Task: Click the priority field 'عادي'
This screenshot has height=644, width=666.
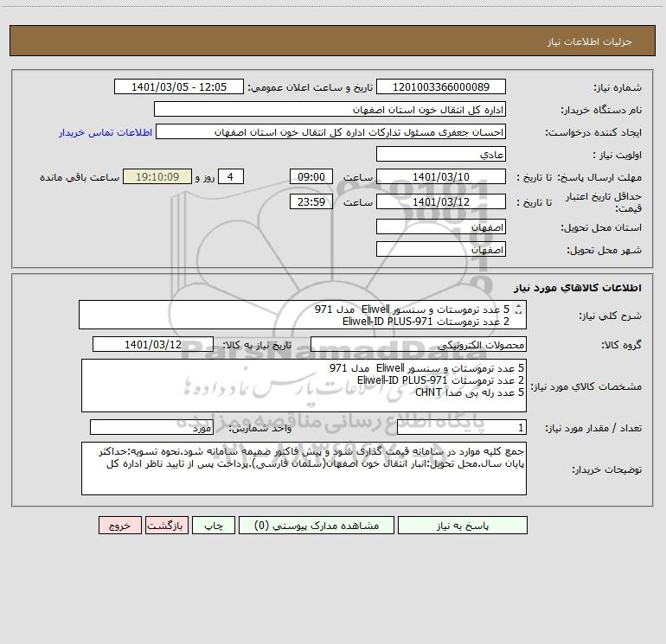Action: point(441,154)
